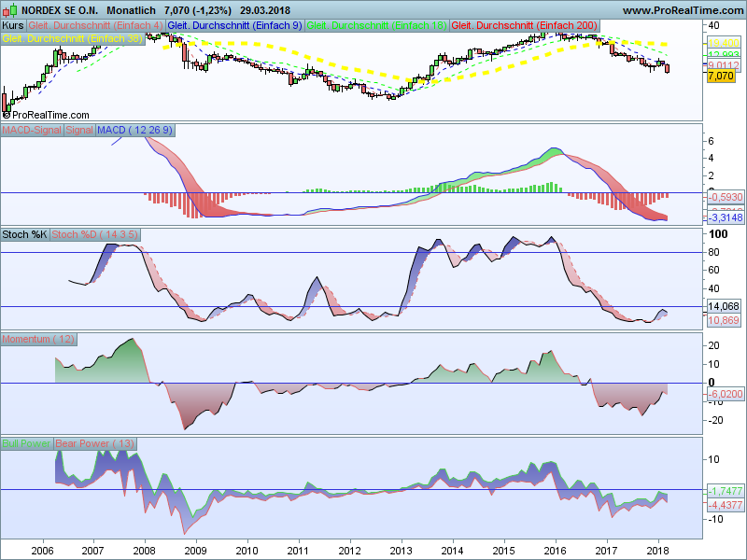Click the 2015 label on time axis
Image resolution: width=747 pixels, height=560 pixels.
click(503, 551)
